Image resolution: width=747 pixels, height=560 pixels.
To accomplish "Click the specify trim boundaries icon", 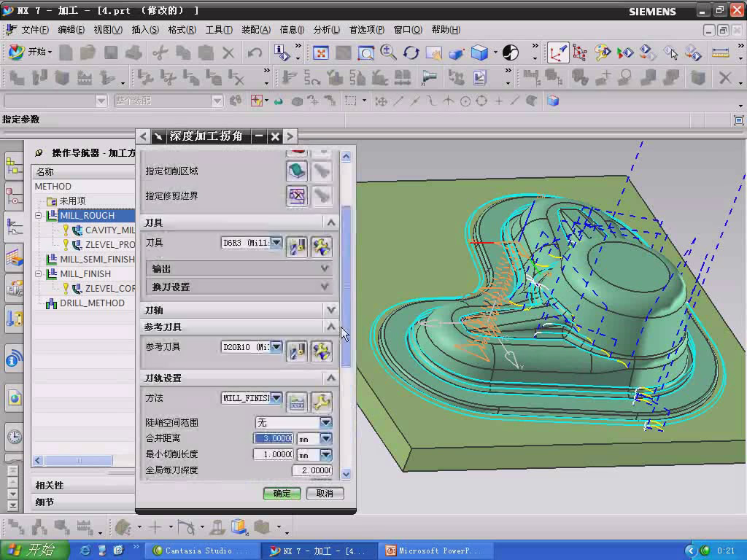I will [296, 195].
